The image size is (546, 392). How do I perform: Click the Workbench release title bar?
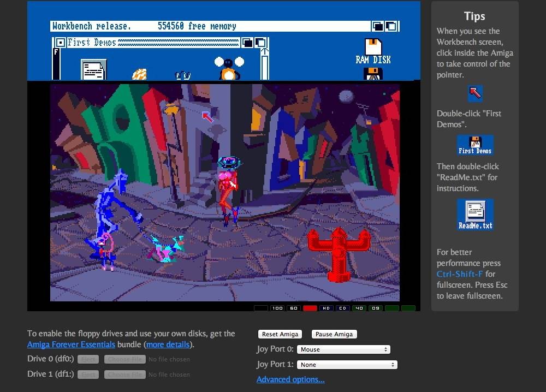[x=210, y=26]
